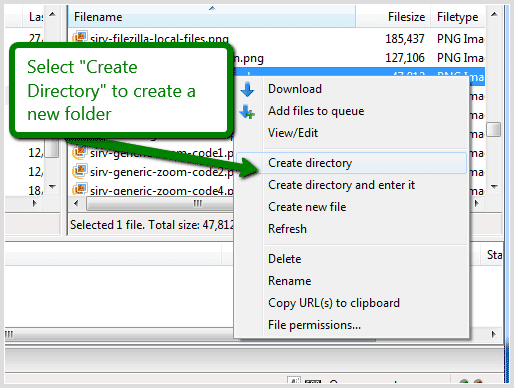Screen dimensions: 514x388
Task: Select Create new file
Action: coord(307,207)
